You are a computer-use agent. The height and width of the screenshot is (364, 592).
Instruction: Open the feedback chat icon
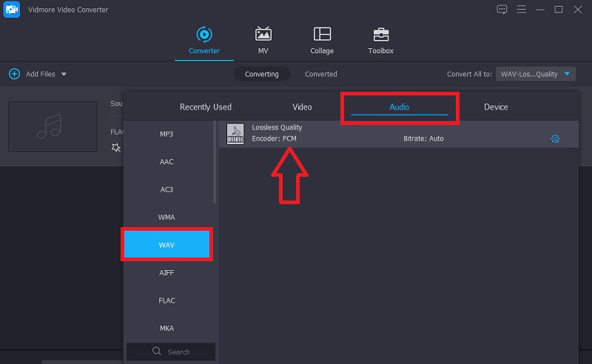click(502, 10)
